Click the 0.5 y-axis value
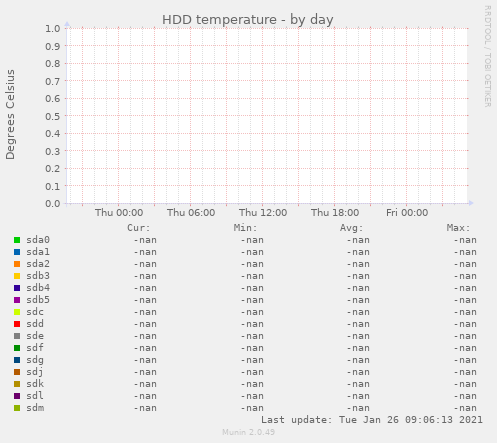 click(53, 116)
